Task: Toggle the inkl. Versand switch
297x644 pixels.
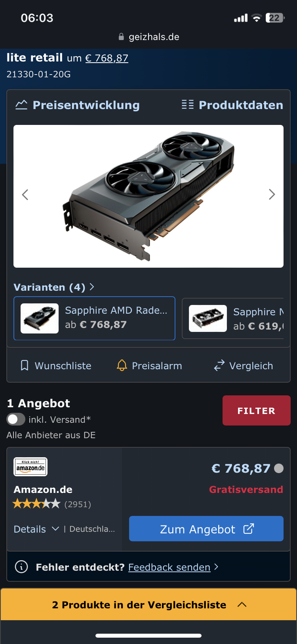Action: [16, 420]
